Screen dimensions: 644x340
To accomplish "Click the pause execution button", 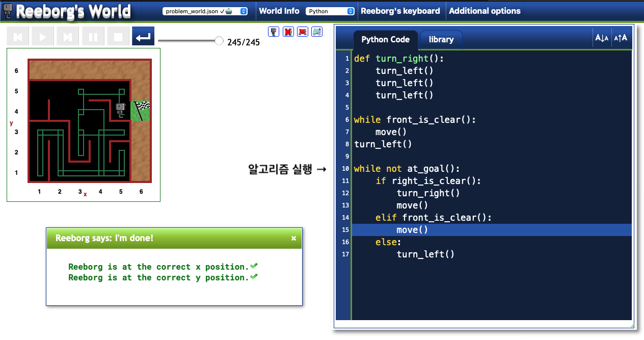I will click(93, 37).
